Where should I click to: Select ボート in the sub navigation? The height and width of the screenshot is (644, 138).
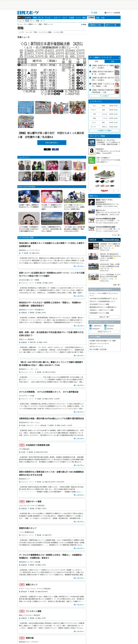pos(32,21)
